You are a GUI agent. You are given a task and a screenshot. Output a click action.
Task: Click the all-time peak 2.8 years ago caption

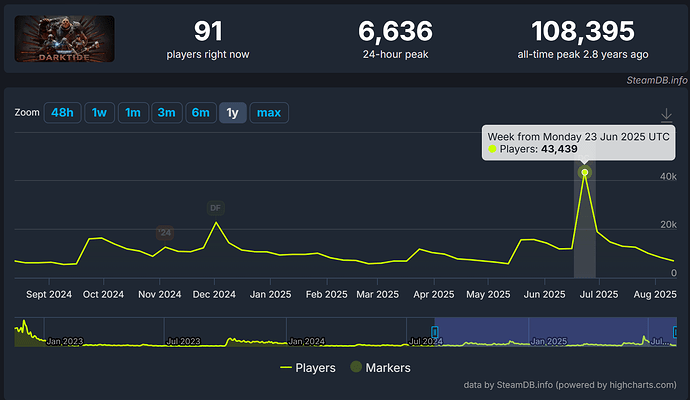(x=583, y=55)
